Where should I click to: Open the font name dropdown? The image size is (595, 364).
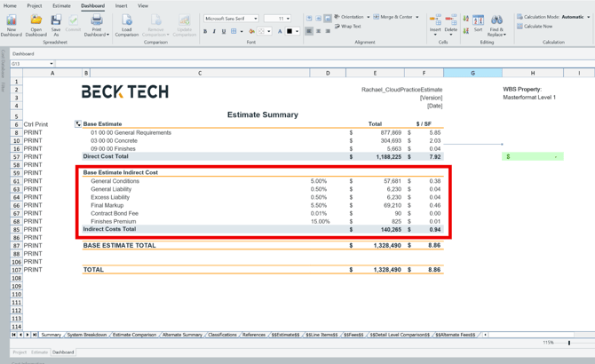tap(256, 18)
